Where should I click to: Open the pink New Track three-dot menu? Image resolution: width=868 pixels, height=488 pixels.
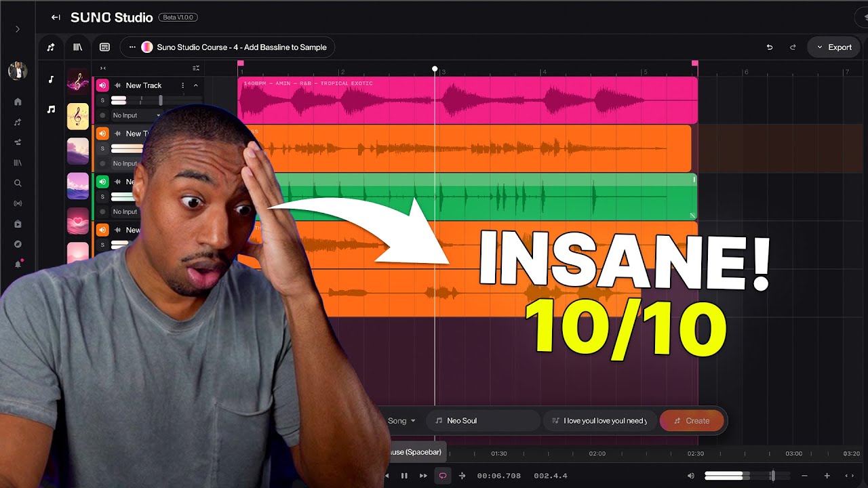182,85
